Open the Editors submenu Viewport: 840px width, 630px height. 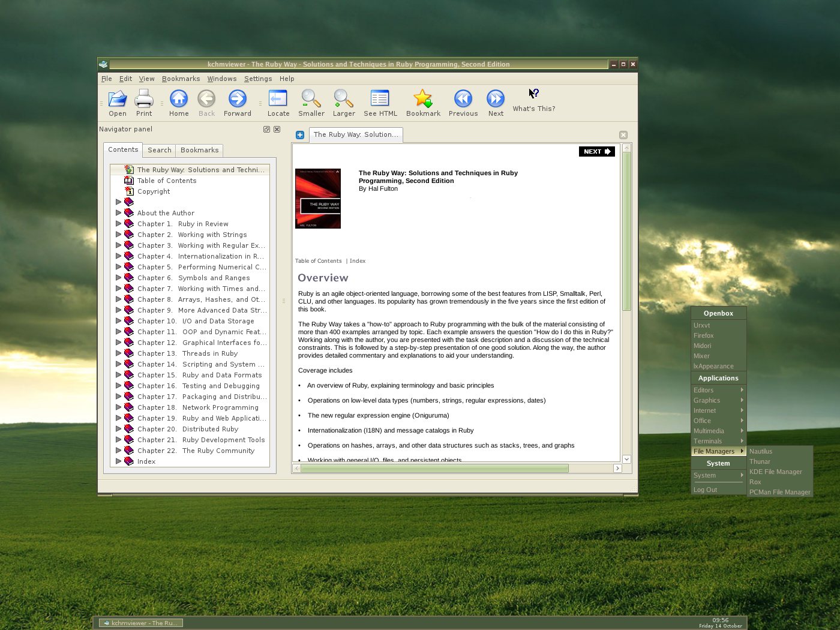(x=718, y=390)
